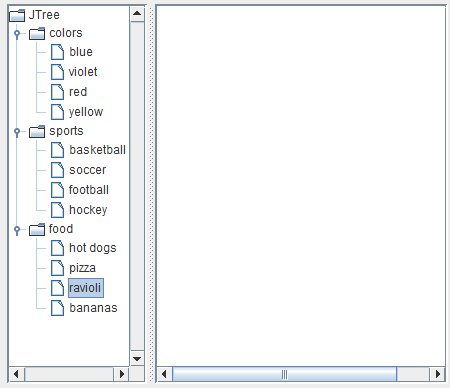Viewport: 450px width, 388px height.
Task: Click the right pane horizontal scrollbar thumb
Action: pyautogui.click(x=284, y=374)
